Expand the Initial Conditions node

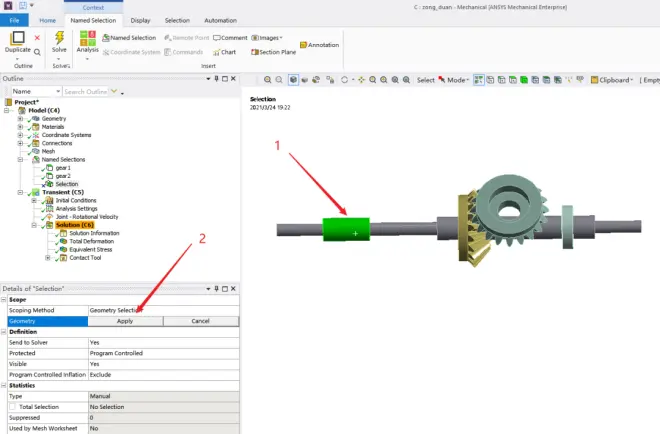(x=34, y=200)
